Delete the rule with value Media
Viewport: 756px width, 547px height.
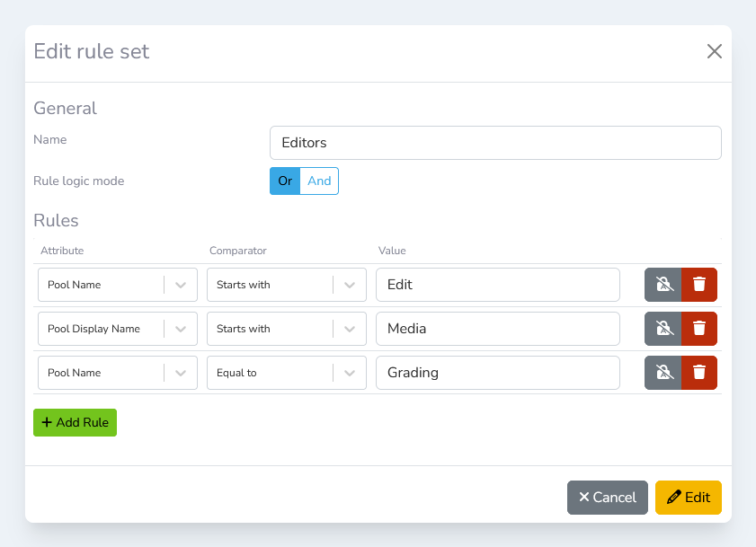[699, 329]
